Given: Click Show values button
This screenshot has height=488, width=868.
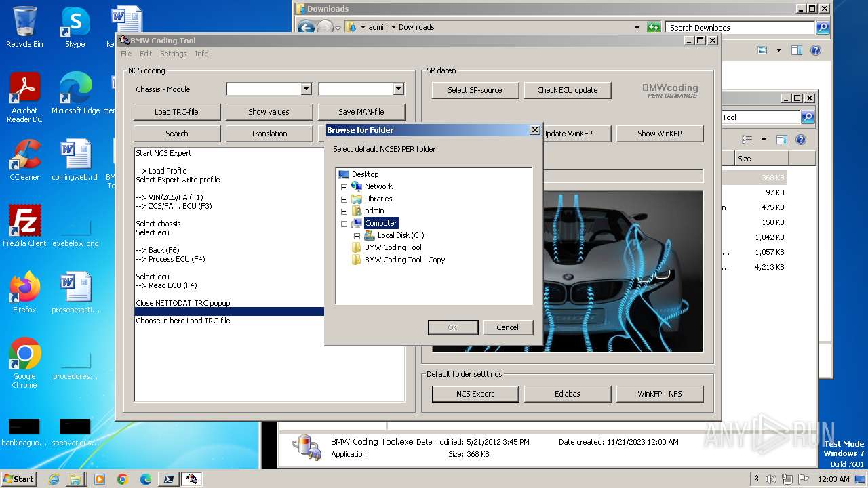Looking at the screenshot, I should 269,112.
